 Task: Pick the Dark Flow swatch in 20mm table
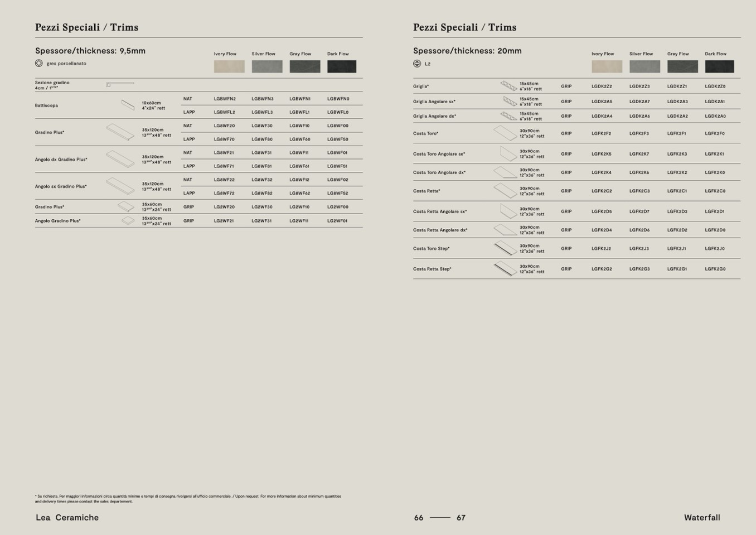719,66
